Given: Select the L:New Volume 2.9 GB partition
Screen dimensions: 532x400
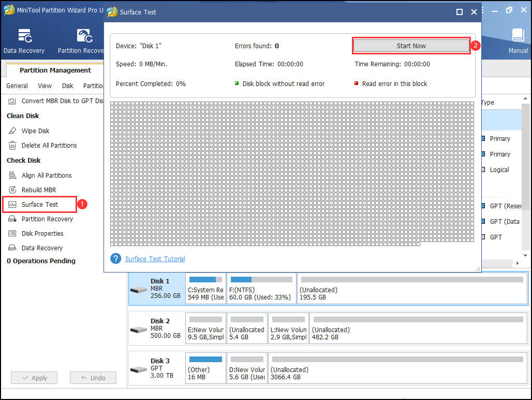Looking at the screenshot, I should [x=288, y=328].
